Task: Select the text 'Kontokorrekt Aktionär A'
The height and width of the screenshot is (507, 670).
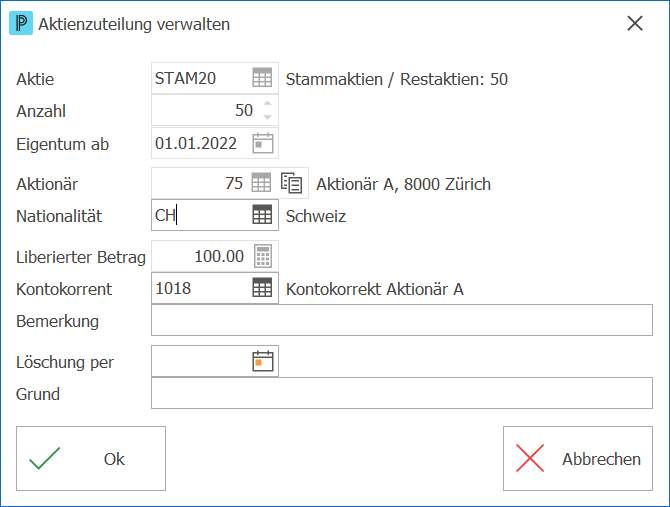Action: (375, 289)
